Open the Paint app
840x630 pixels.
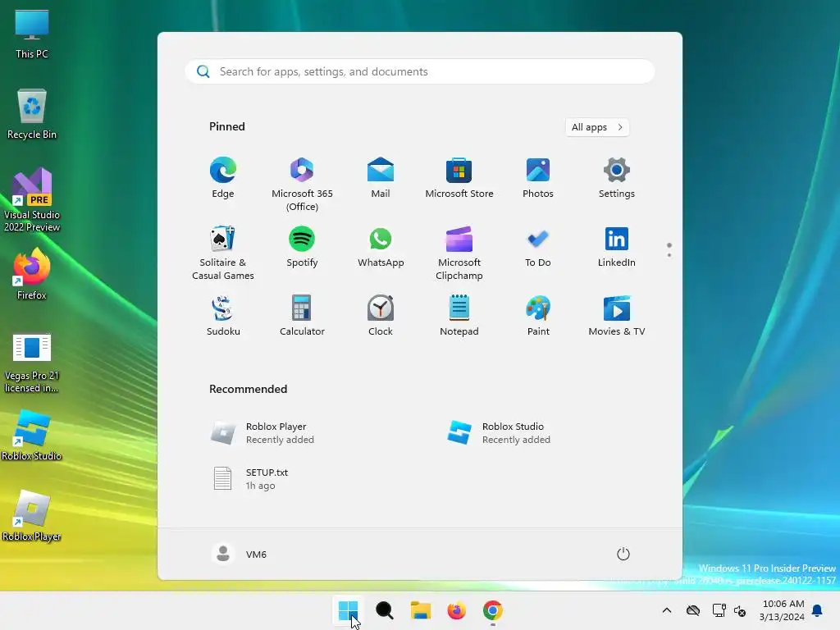coord(538,316)
